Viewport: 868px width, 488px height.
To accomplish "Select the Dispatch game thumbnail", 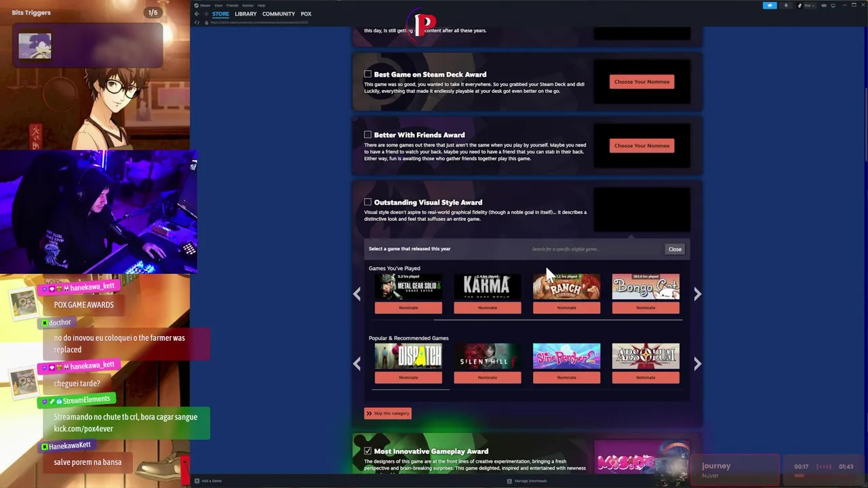I will click(x=408, y=357).
